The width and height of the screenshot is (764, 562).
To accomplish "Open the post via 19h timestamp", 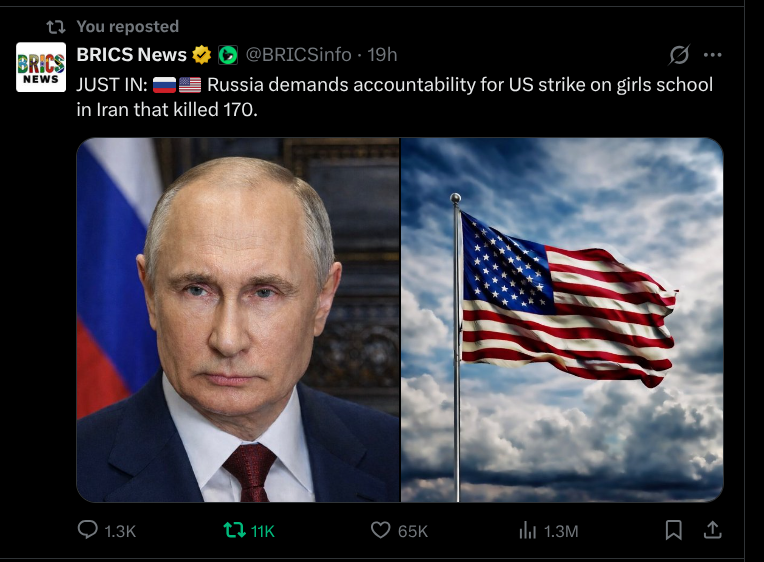I will pyautogui.click(x=382, y=54).
